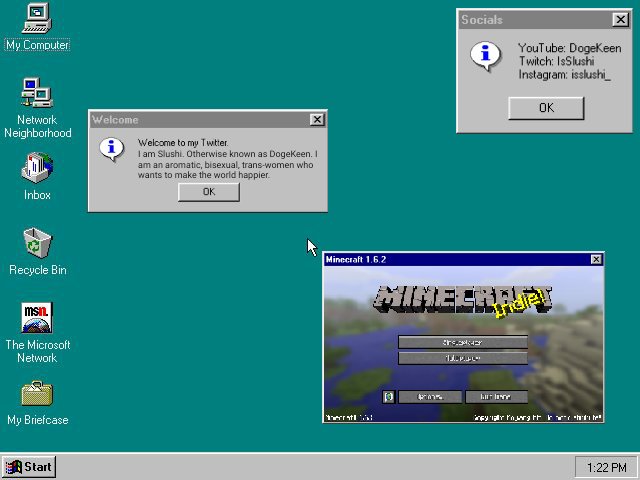Click the Multiplayer button in Minecraft

point(463,358)
